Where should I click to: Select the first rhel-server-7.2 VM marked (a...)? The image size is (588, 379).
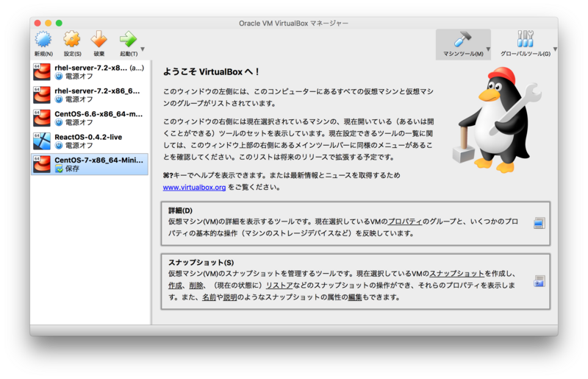click(x=90, y=71)
